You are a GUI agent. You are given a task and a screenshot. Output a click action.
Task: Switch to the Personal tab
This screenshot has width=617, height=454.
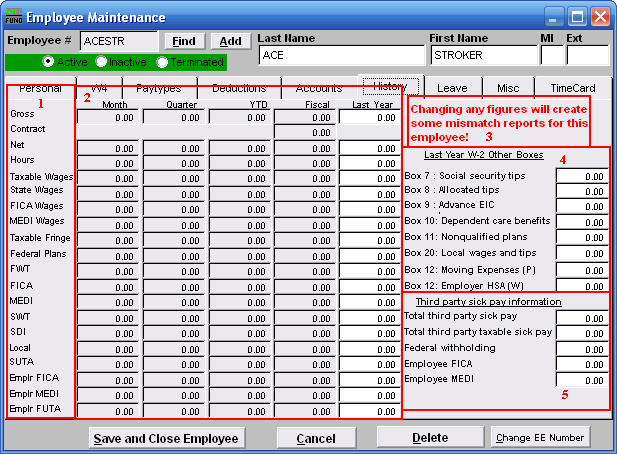pos(41,89)
